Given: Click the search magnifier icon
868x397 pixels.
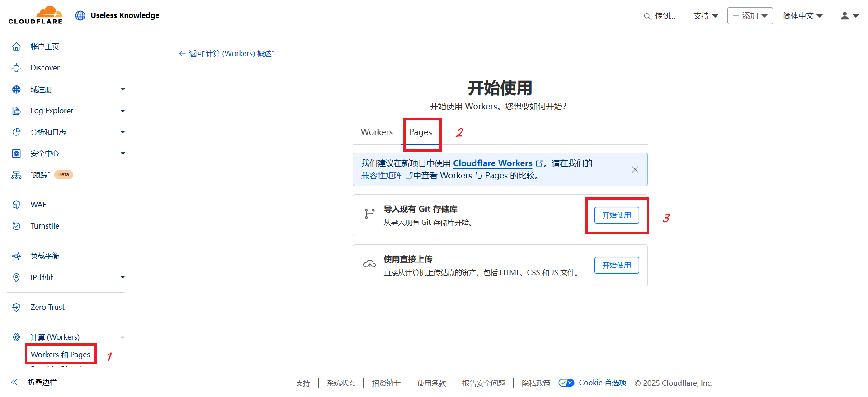Looking at the screenshot, I should 647,16.
